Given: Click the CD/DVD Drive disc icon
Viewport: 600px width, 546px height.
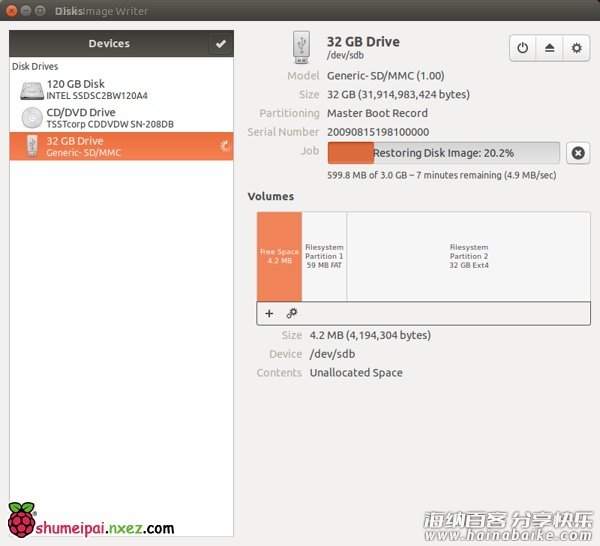Looking at the screenshot, I should coord(30,118).
